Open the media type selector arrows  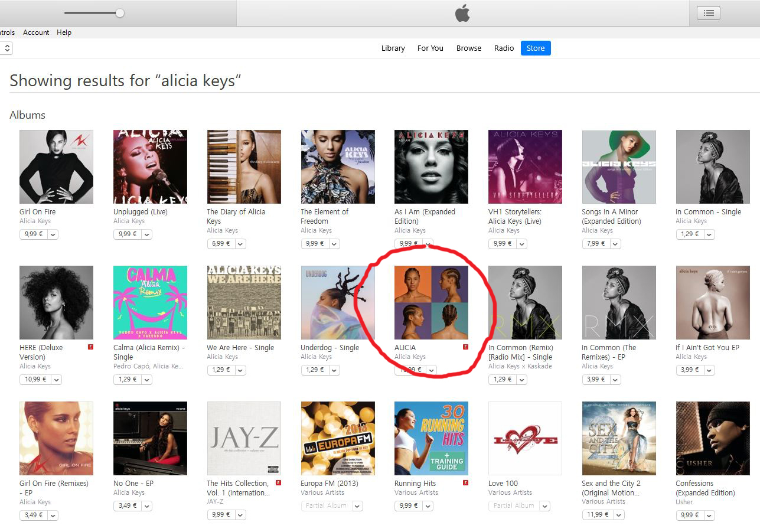6,48
